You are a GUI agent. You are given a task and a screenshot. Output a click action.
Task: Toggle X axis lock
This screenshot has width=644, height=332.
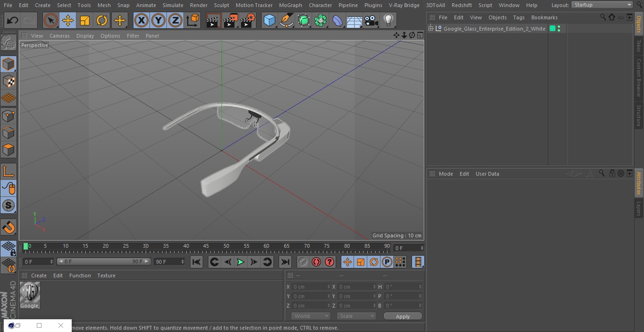pyautogui.click(x=141, y=20)
